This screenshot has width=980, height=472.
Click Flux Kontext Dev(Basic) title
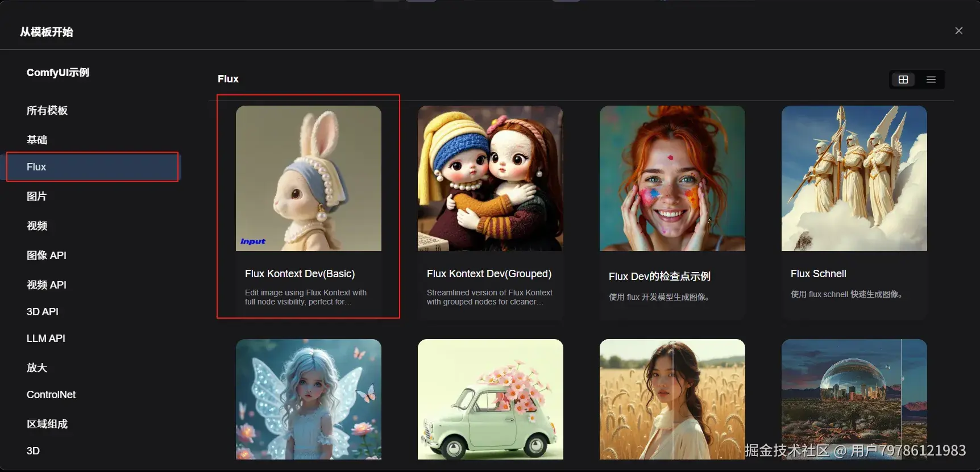pyautogui.click(x=300, y=274)
